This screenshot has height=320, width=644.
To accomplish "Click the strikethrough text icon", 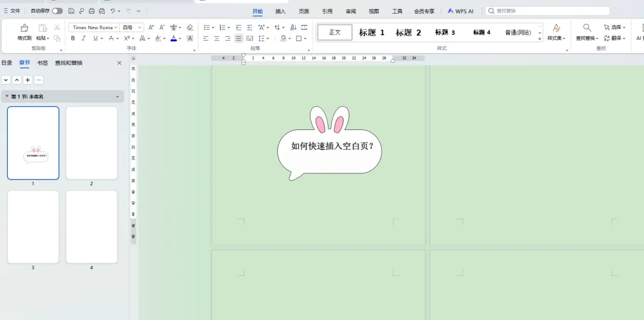I will pyautogui.click(x=111, y=38).
